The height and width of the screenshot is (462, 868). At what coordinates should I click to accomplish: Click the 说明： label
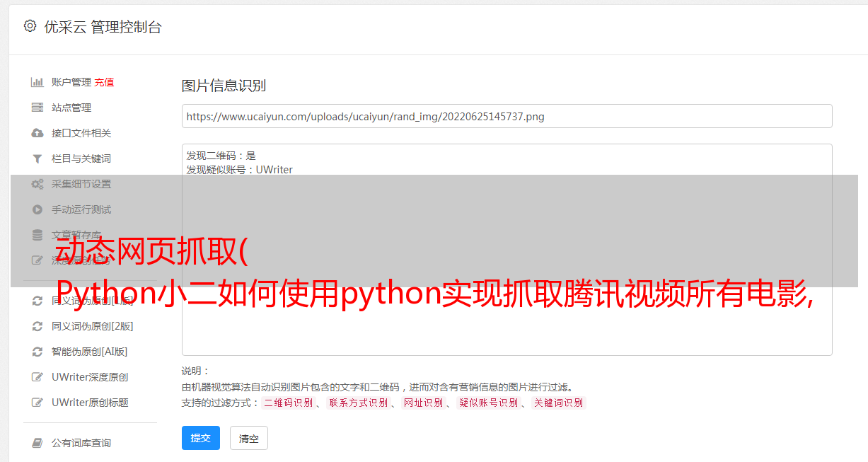(x=196, y=371)
